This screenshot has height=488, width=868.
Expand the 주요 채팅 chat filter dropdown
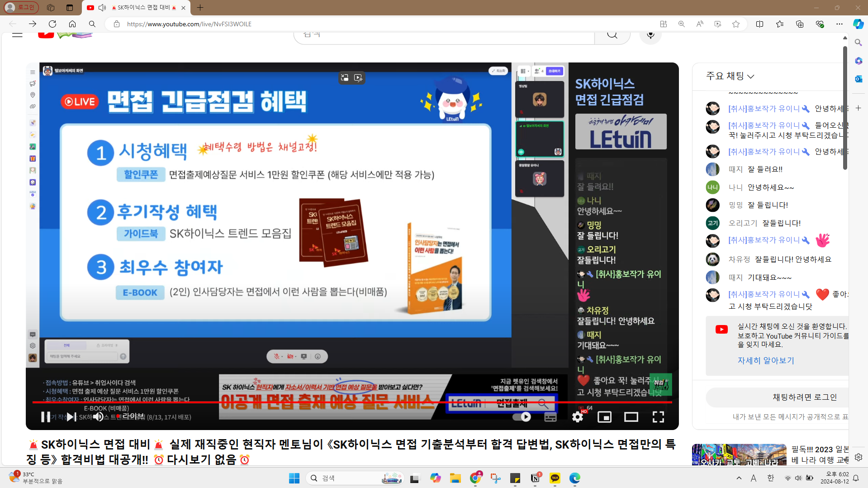point(730,76)
